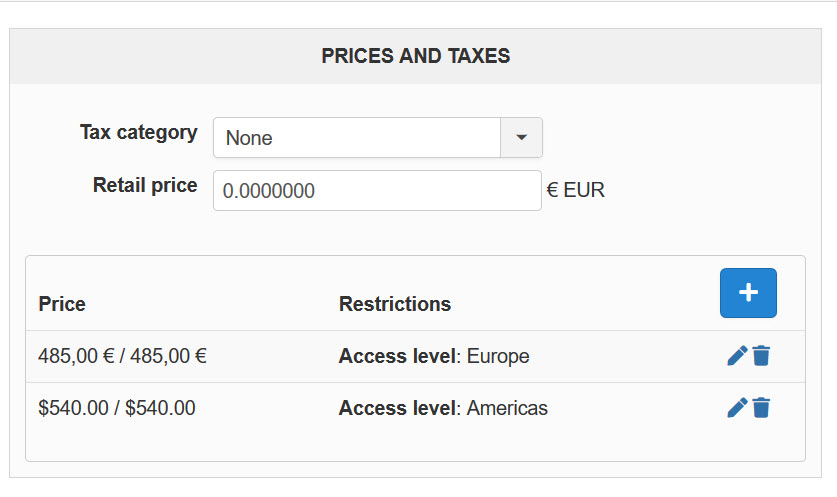This screenshot has width=837, height=497.
Task: Edit the Europe access level price
Action: (737, 356)
